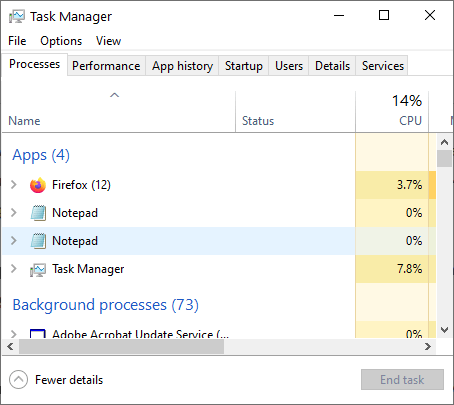Select the highlighted second Notepad icon
Image resolution: width=454 pixels, height=405 pixels.
click(x=38, y=241)
